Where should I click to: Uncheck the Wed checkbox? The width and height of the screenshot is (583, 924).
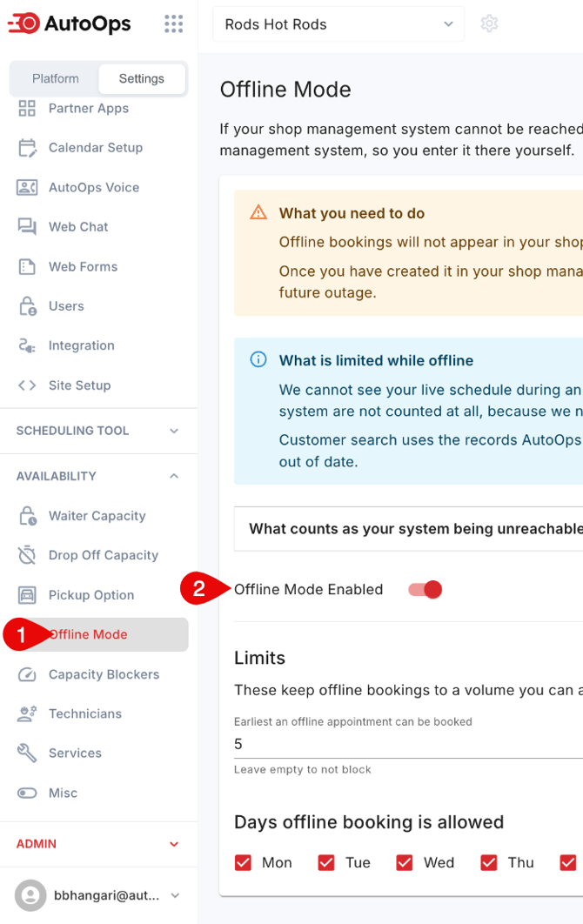coord(405,863)
